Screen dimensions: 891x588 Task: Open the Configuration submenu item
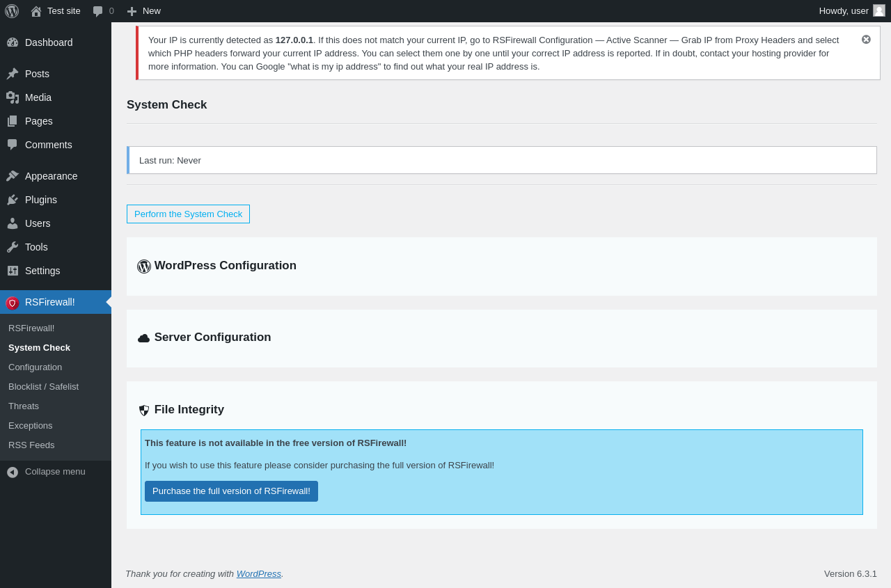[35, 367]
